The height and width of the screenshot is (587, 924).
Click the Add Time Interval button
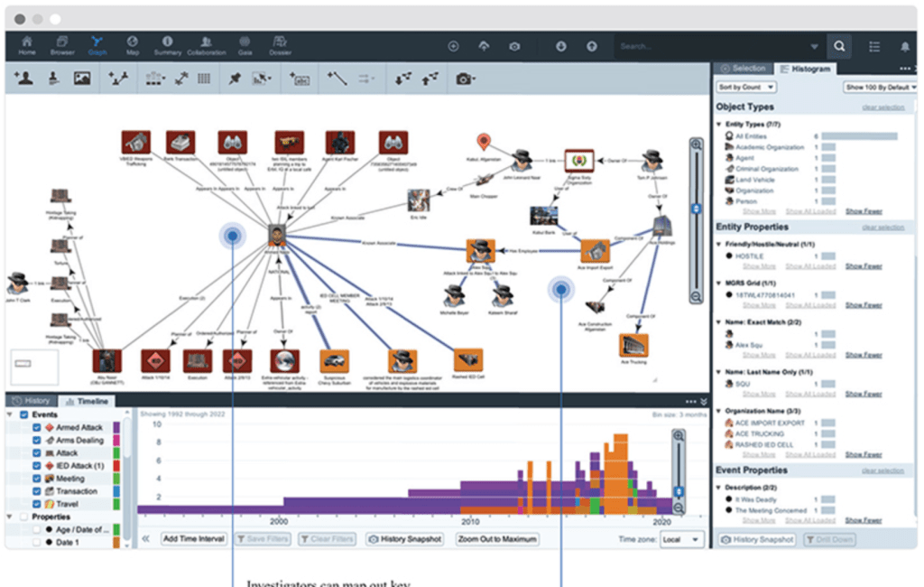tap(194, 539)
